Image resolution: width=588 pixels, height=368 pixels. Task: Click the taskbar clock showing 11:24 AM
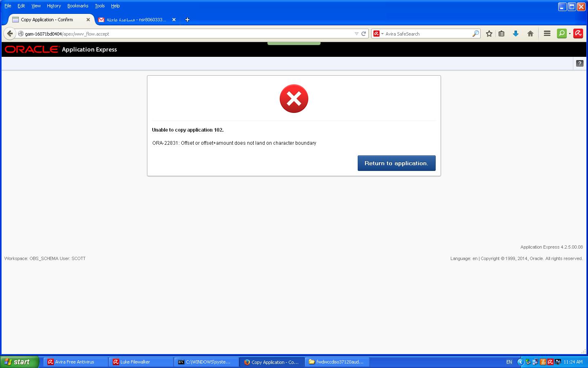click(x=573, y=362)
